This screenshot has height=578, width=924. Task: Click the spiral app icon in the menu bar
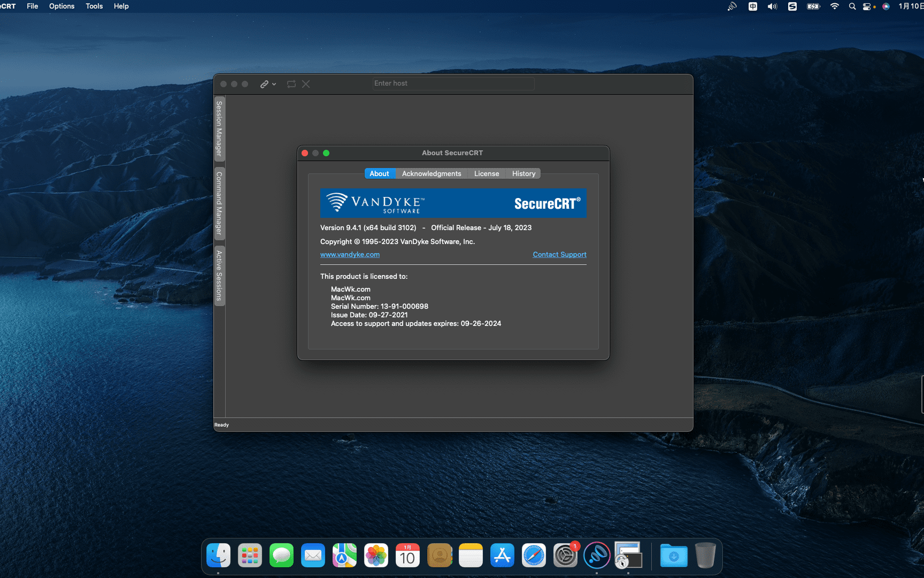(732, 6)
